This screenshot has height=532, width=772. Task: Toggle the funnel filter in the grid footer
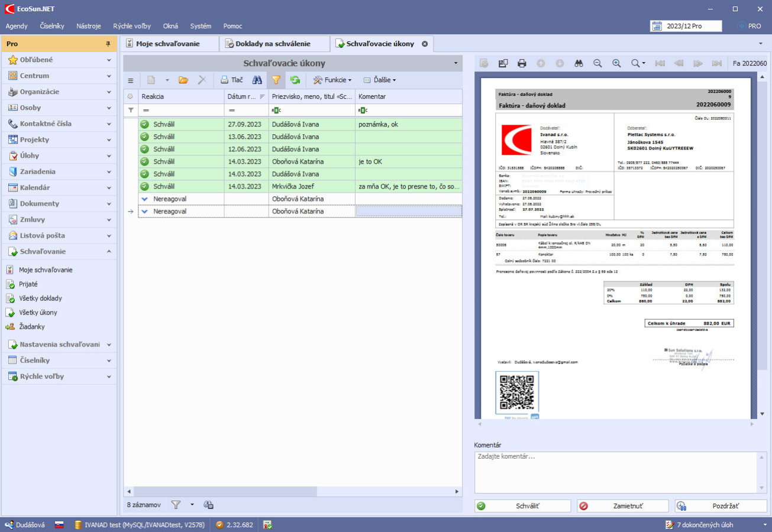point(176,505)
